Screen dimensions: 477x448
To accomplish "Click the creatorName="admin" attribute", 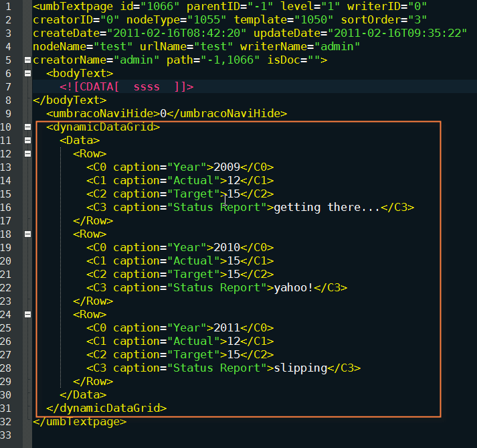I will [x=96, y=60].
